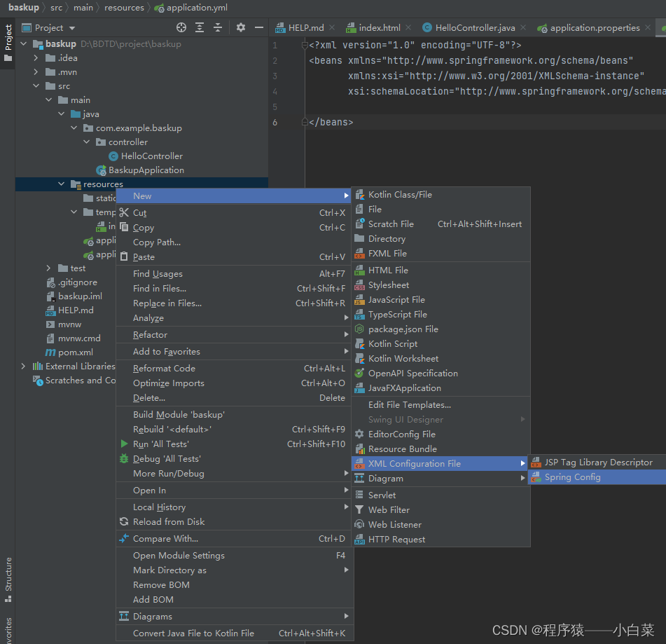Hide the Project panel with minus icon

(x=259, y=27)
